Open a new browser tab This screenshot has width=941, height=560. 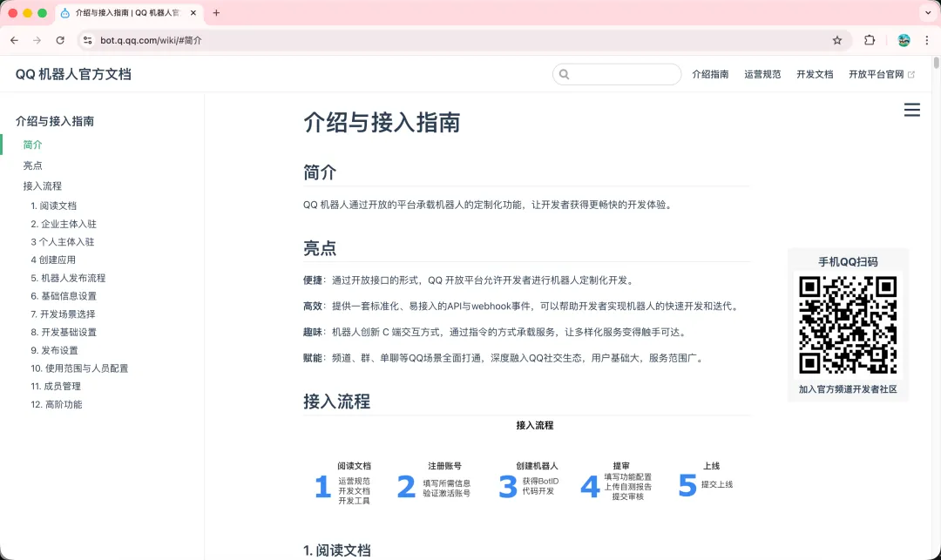click(x=216, y=12)
